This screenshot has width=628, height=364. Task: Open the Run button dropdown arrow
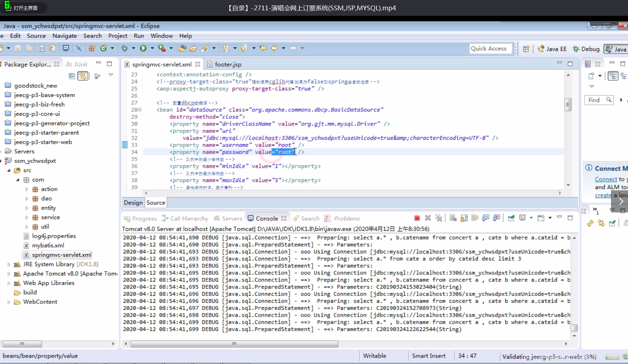coord(152,48)
